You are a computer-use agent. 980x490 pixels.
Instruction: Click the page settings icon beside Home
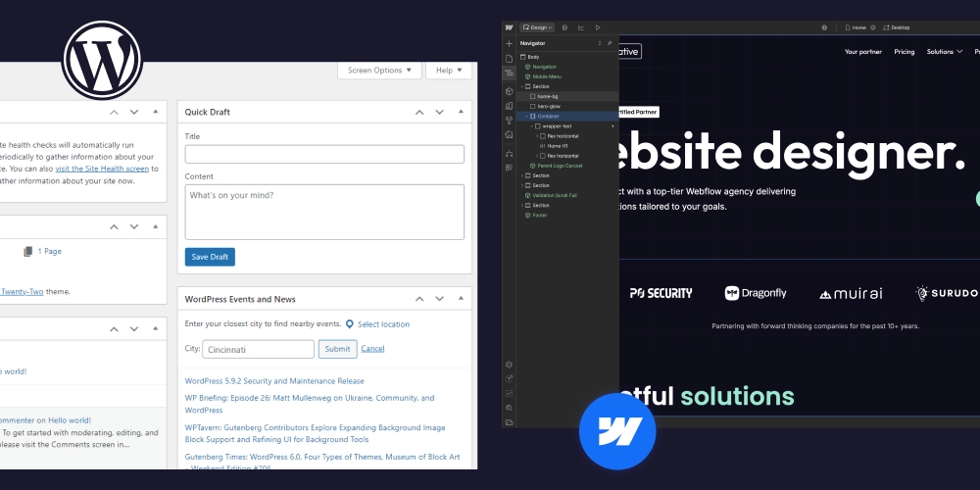click(x=873, y=27)
